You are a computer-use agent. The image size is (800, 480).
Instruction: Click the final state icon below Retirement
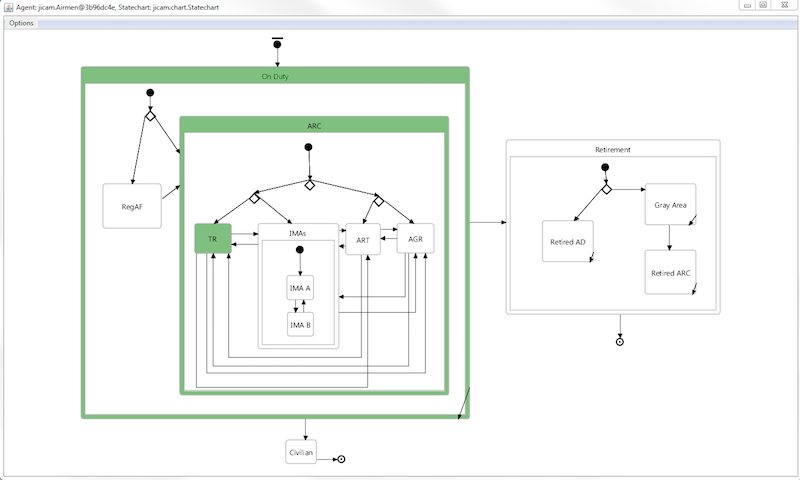coord(620,342)
